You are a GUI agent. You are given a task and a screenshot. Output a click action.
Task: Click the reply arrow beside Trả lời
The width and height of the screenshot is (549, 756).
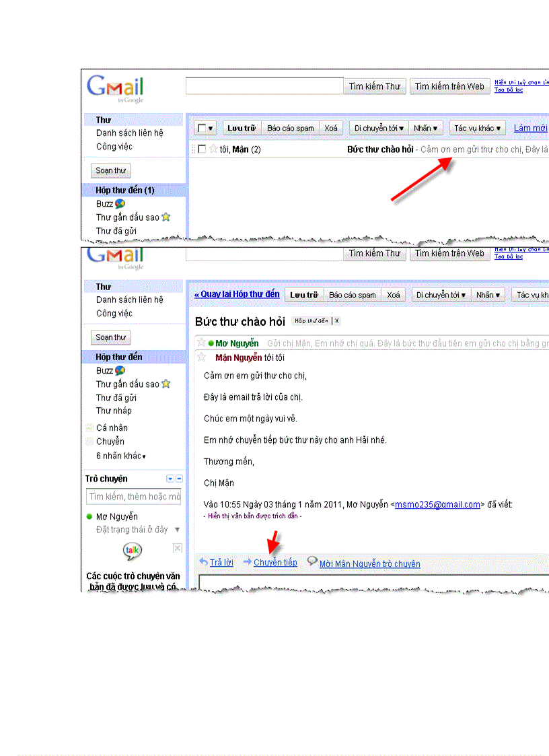pyautogui.click(x=204, y=562)
